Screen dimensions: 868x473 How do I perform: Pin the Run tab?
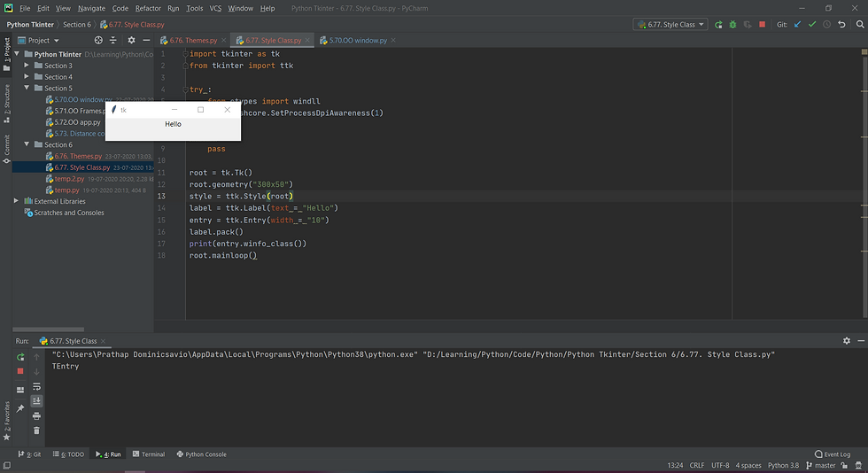20,408
